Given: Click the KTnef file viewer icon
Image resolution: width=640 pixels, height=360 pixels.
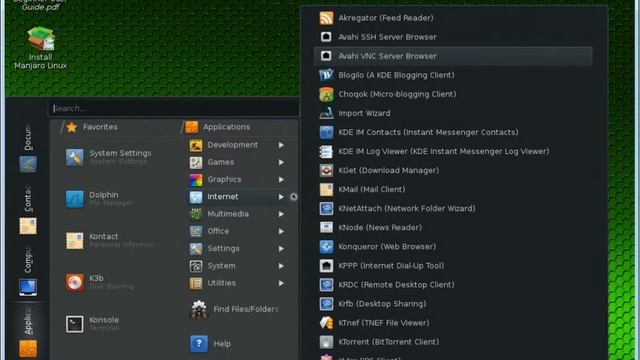Looking at the screenshot, I should tap(326, 323).
